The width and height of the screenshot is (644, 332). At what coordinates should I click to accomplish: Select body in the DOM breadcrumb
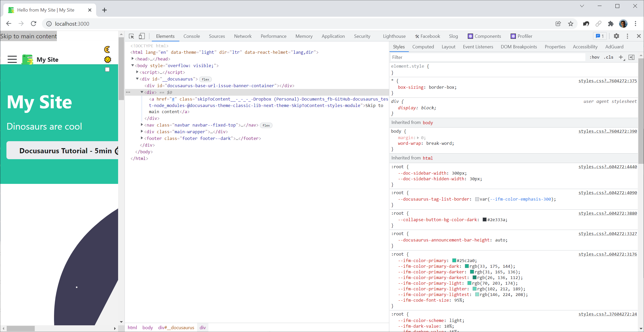(147, 327)
